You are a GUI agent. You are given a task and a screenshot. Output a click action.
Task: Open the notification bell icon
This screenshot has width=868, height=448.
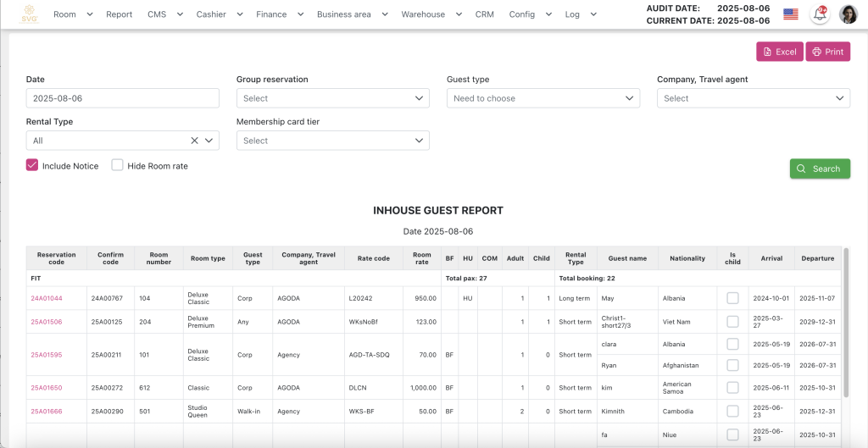pos(820,14)
